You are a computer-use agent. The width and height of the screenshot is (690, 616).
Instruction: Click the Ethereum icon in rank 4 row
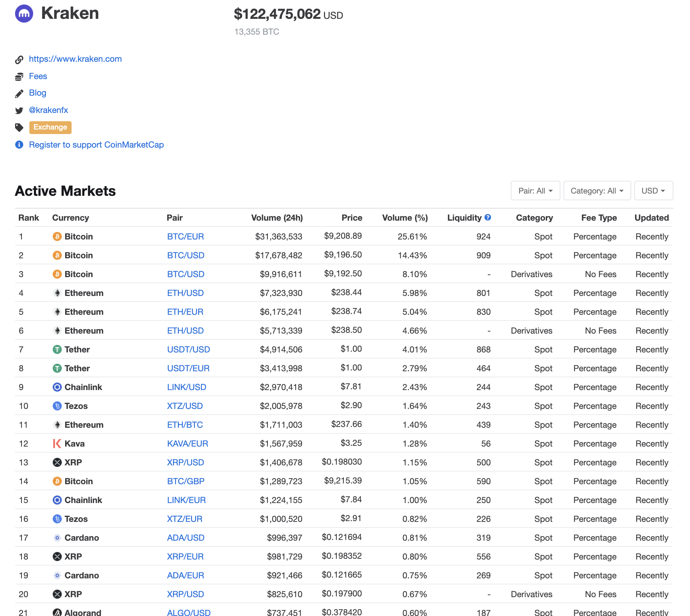tap(57, 293)
